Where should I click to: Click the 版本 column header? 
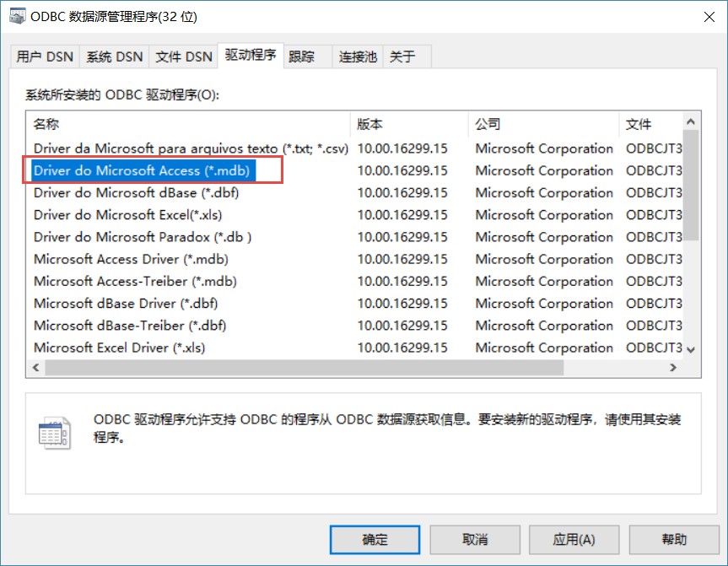[x=409, y=124]
